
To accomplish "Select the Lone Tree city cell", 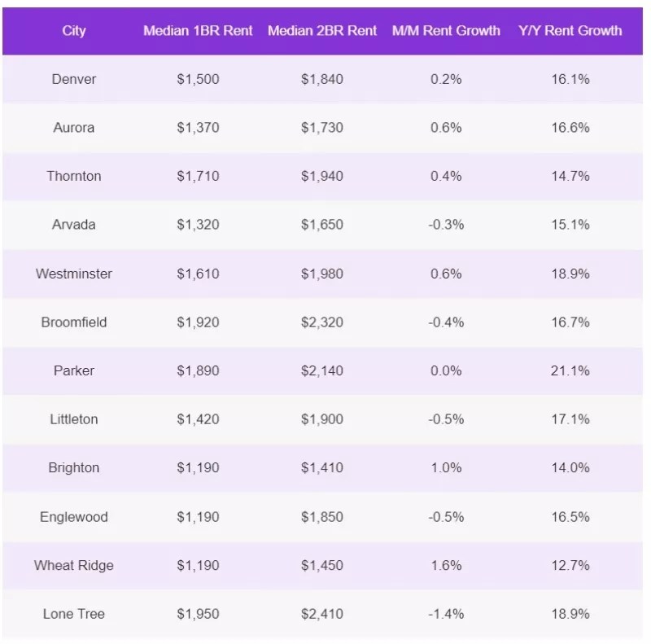I will click(74, 614).
